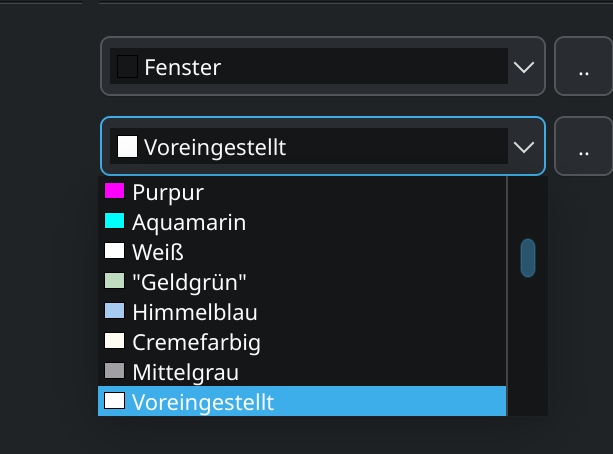Click the magenta Purpur swatch

[114, 190]
